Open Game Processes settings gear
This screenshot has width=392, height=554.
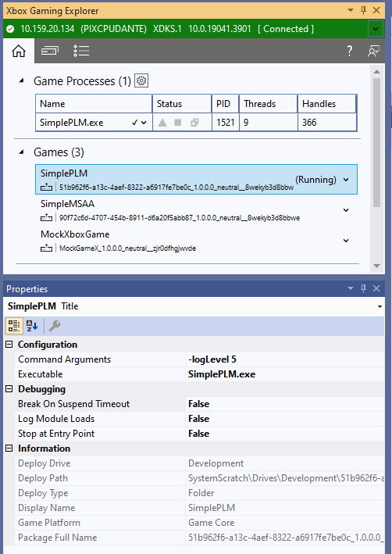click(x=141, y=81)
